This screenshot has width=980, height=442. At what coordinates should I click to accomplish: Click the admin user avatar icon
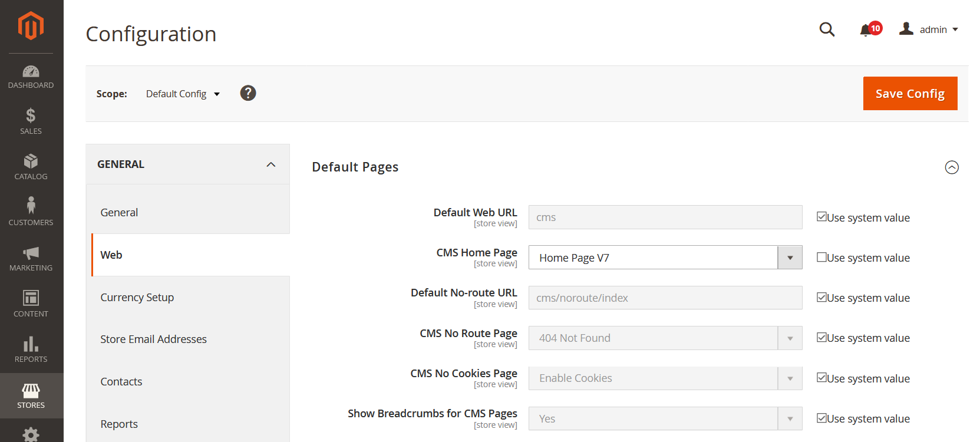coord(906,28)
